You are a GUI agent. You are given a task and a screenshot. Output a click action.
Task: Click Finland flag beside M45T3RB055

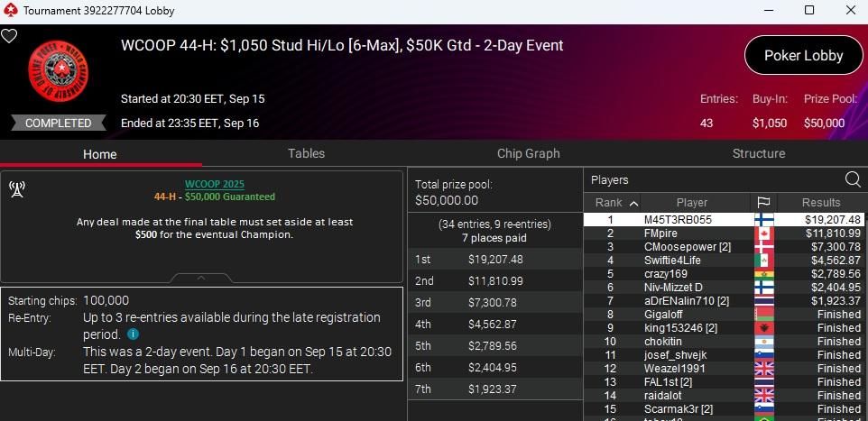pos(763,220)
